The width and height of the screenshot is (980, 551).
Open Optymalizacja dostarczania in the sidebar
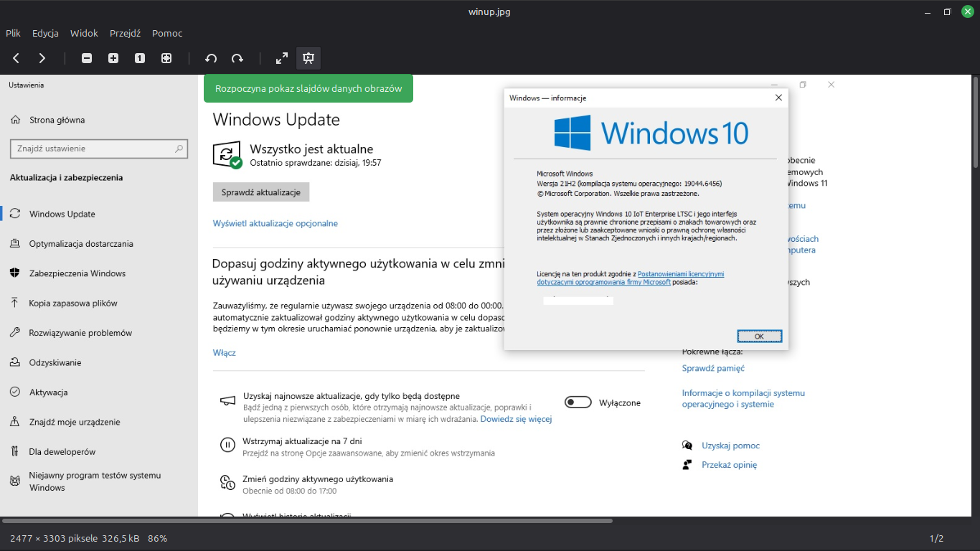coord(81,244)
